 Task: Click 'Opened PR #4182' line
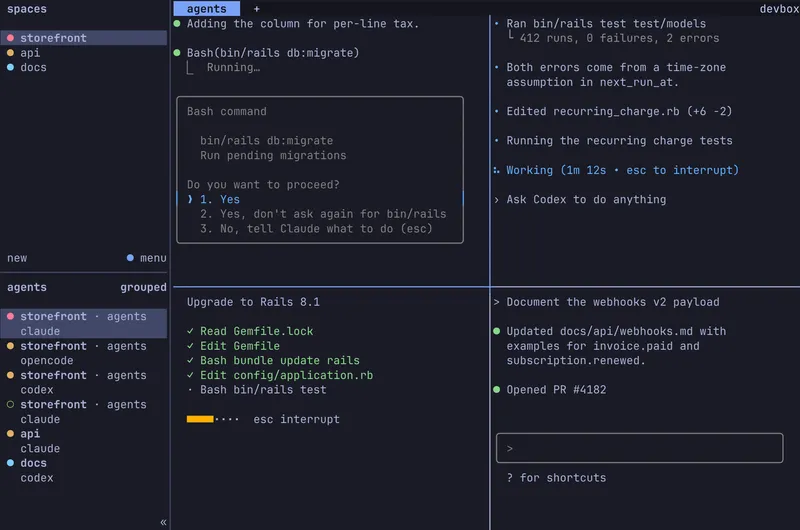[556, 390]
